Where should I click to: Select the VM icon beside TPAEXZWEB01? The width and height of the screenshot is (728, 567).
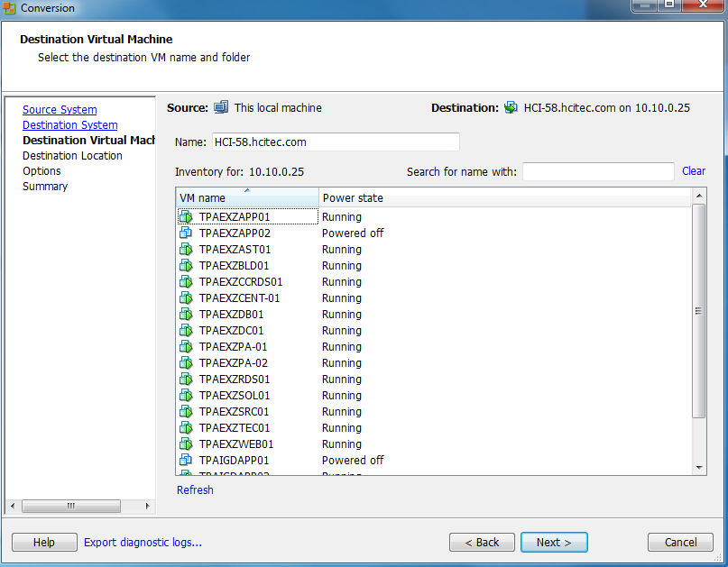coord(186,444)
